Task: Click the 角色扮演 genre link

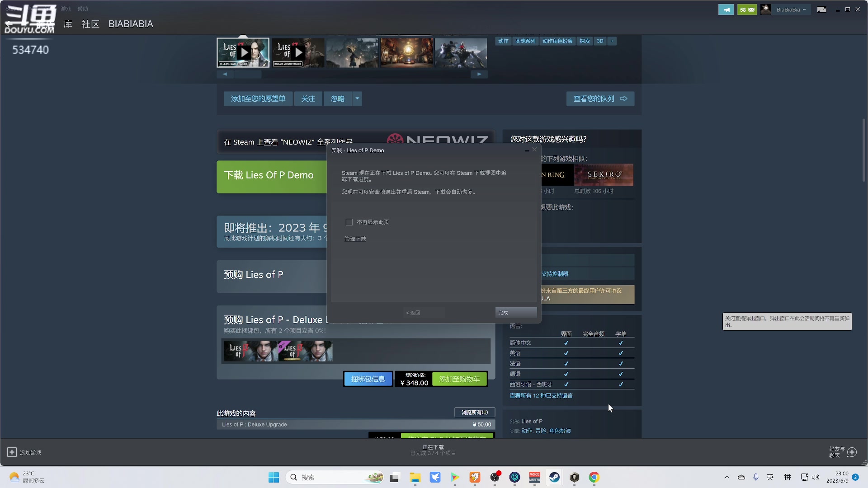Action: click(560, 431)
